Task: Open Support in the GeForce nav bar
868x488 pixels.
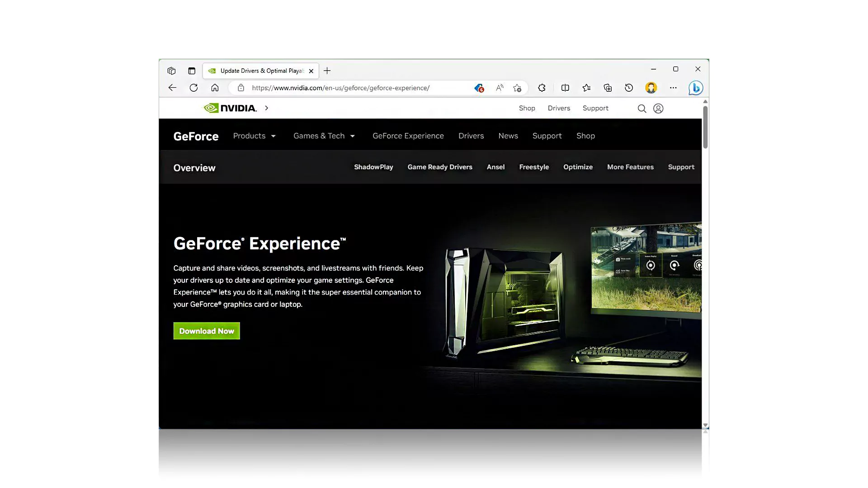Action: [547, 136]
